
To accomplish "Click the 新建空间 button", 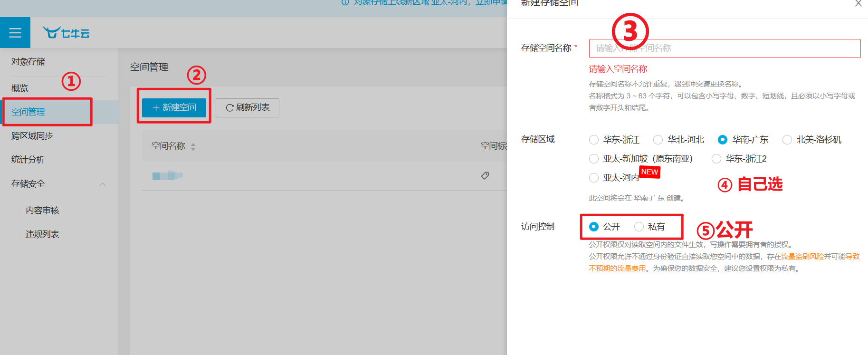I will tap(174, 108).
